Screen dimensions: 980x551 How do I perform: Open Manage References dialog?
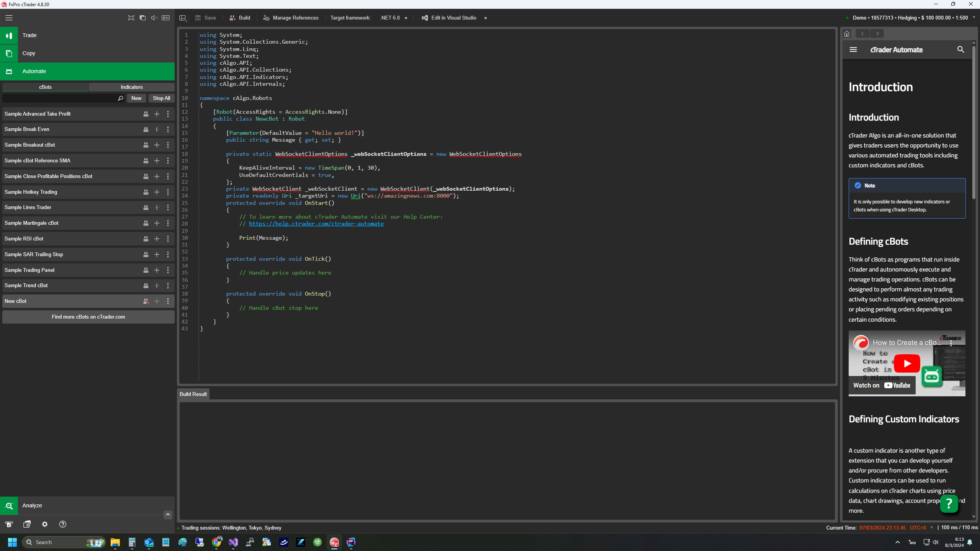click(291, 18)
